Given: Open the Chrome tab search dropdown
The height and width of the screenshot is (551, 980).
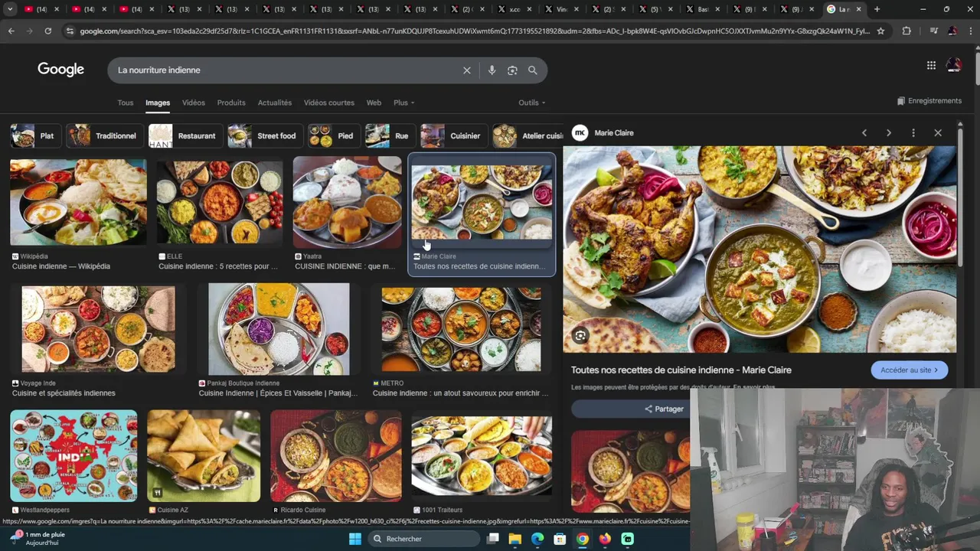Looking at the screenshot, I should pos(10,9).
